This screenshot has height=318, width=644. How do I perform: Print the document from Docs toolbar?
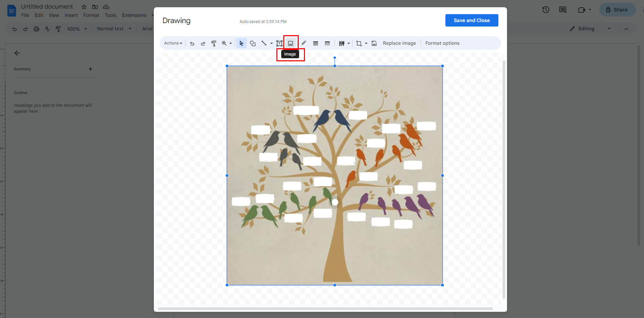(36, 29)
